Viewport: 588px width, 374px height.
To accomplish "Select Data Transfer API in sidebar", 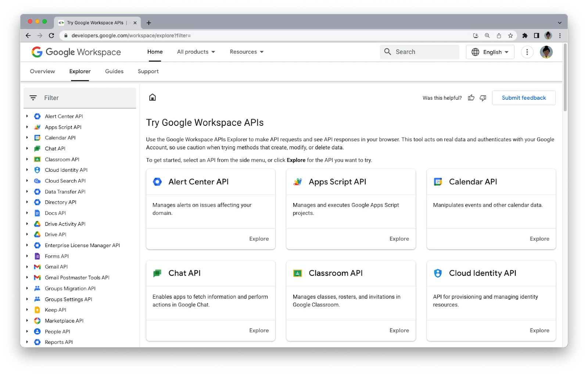I will 65,192.
